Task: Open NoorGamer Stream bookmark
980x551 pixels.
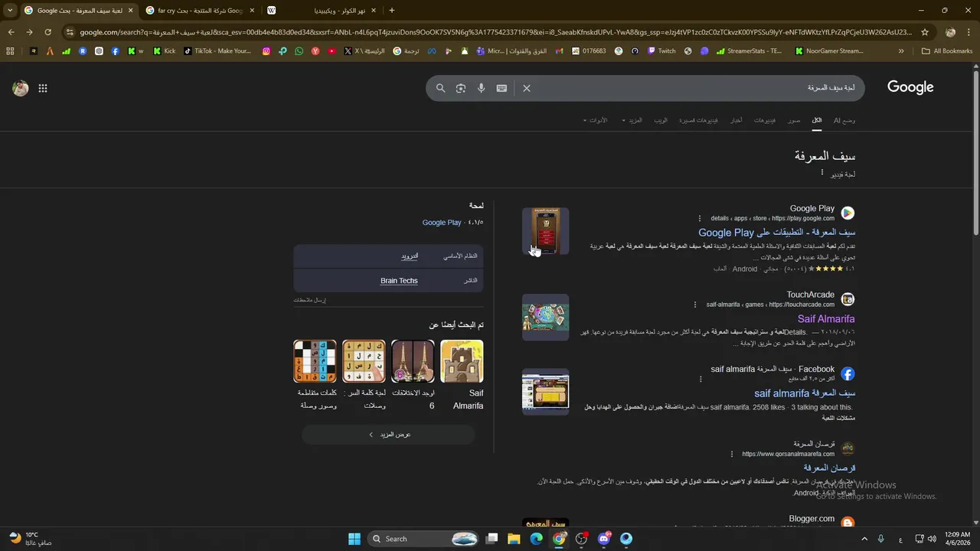Action: coord(829,51)
